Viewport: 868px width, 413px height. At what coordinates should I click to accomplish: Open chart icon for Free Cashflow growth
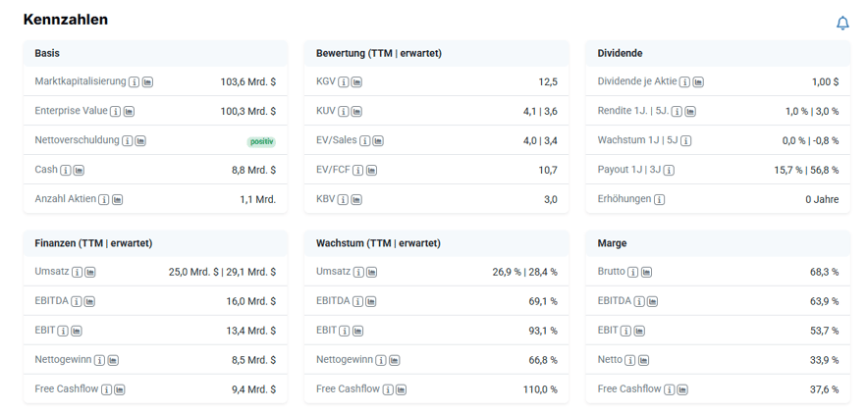[402, 389]
